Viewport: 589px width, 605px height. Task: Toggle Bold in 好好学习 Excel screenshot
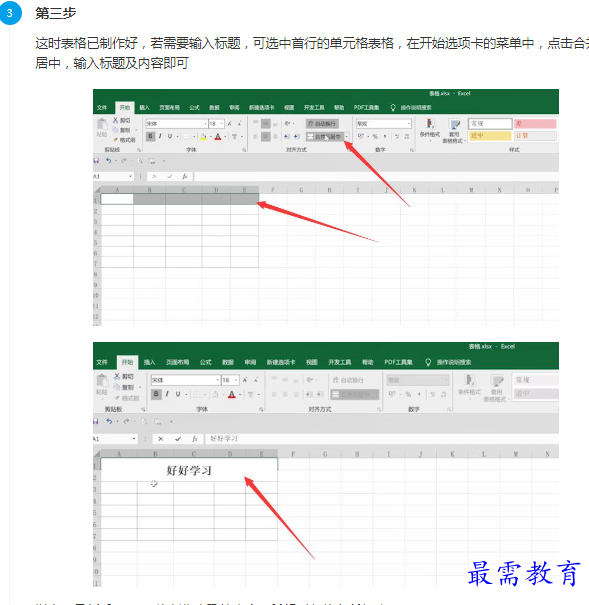(156, 394)
